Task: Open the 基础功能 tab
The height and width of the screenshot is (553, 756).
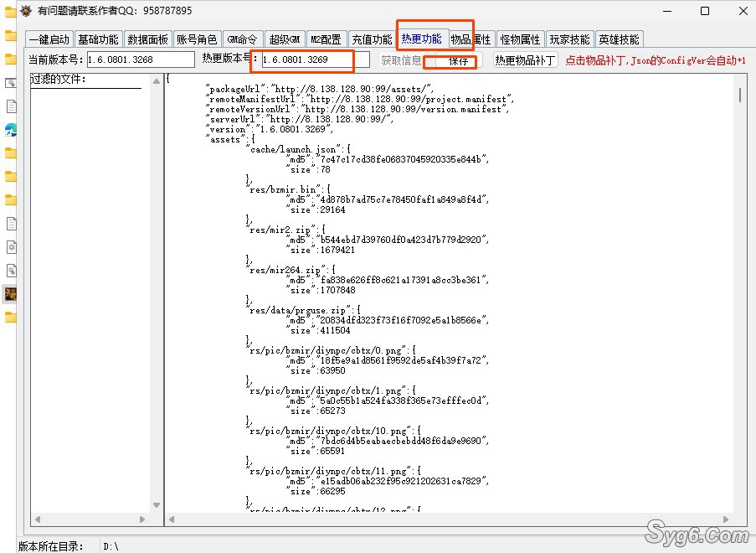Action: (x=98, y=39)
